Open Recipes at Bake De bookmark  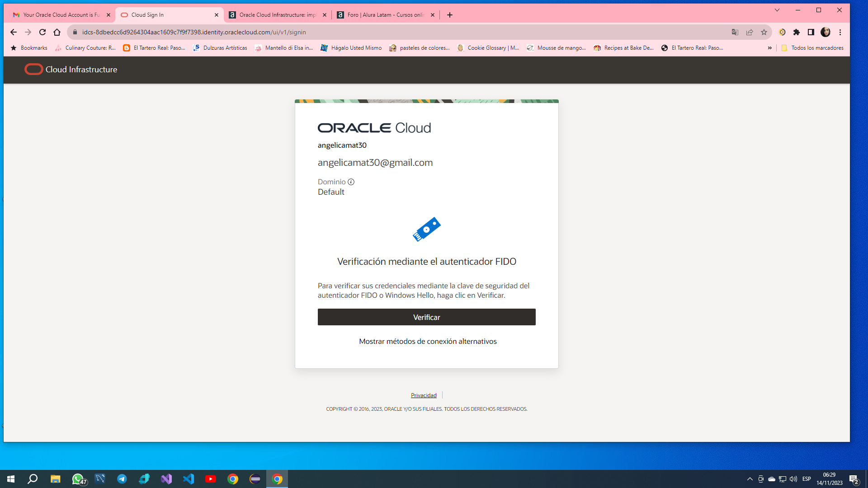pyautogui.click(x=624, y=48)
